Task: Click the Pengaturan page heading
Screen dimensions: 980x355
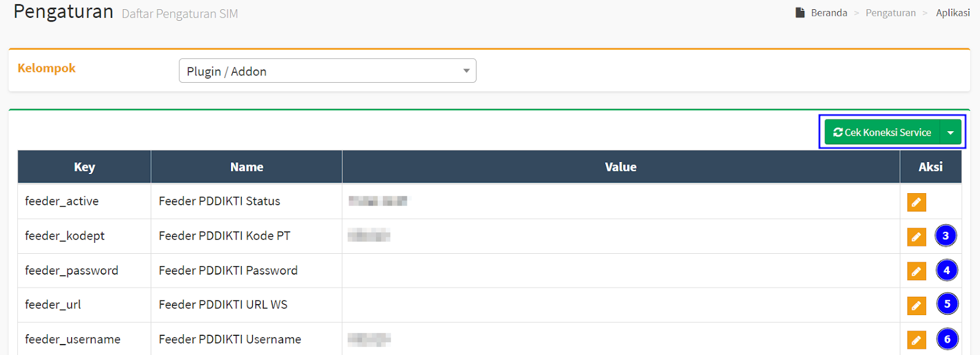Action: coord(64,11)
